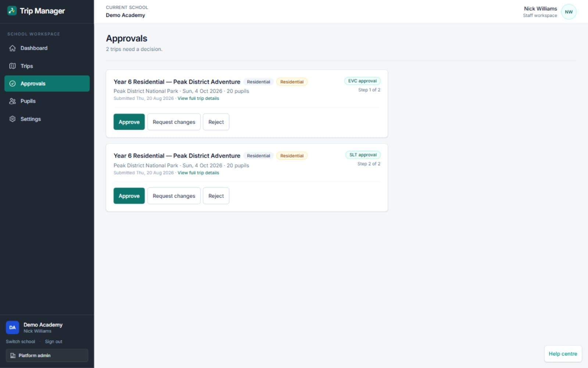Click the Sign out link

coord(54,342)
